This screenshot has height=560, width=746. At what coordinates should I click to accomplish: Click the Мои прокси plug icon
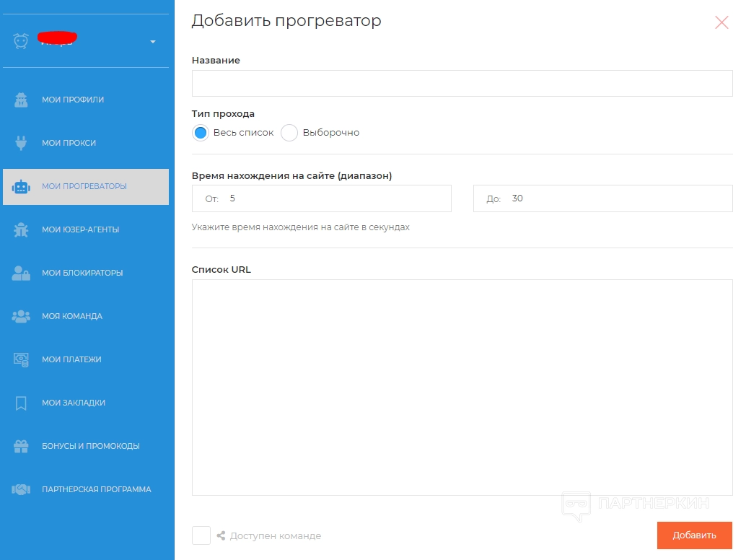pyautogui.click(x=21, y=143)
